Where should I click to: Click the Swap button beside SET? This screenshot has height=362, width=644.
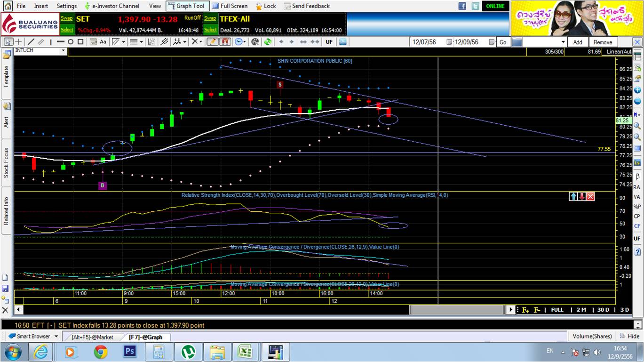(x=67, y=18)
